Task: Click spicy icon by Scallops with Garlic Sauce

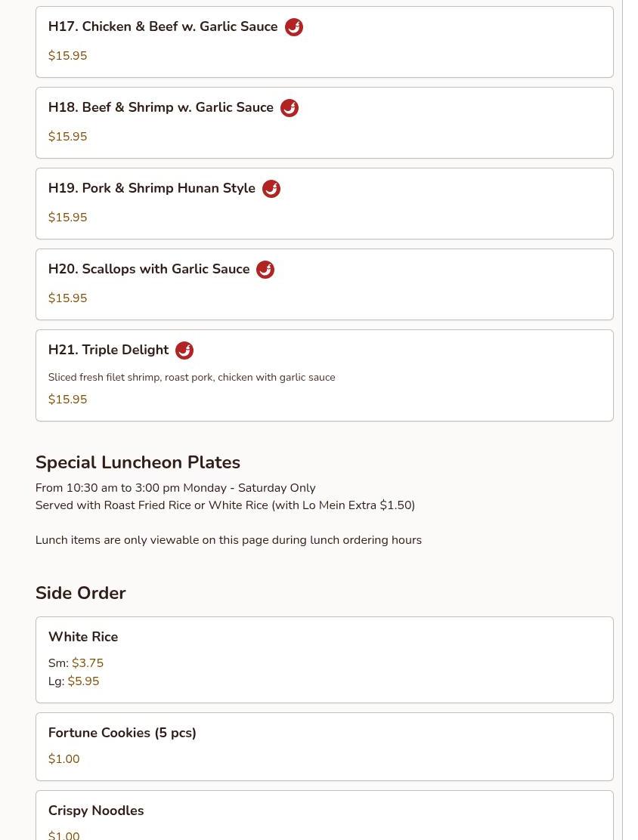Action: tap(265, 270)
